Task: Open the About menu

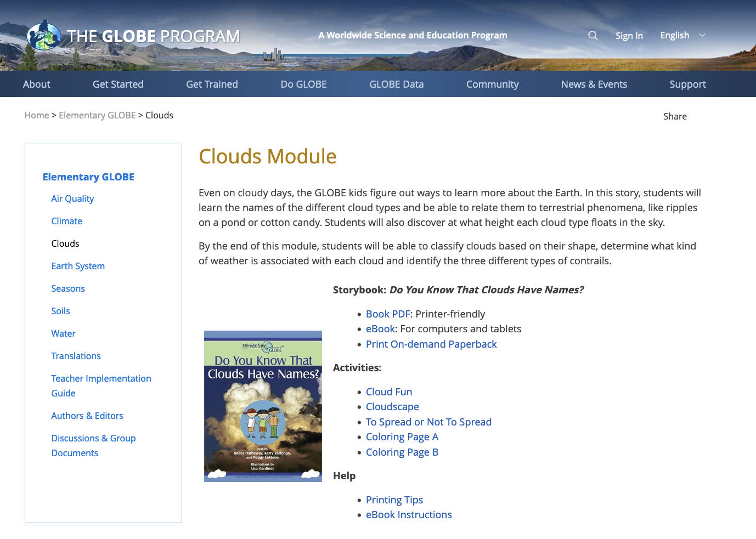Action: (36, 84)
